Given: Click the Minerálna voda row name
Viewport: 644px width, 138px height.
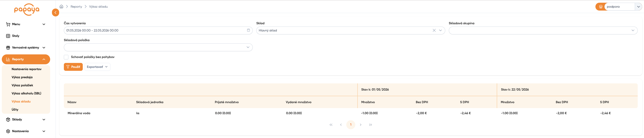Looking at the screenshot, I should [x=79, y=113].
